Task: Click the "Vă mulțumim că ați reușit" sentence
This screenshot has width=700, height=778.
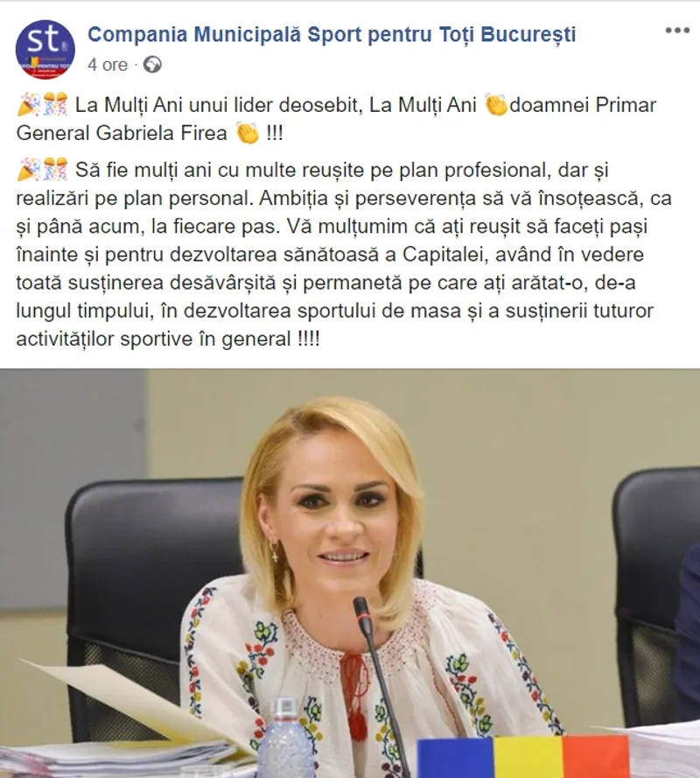Action: click(x=407, y=227)
